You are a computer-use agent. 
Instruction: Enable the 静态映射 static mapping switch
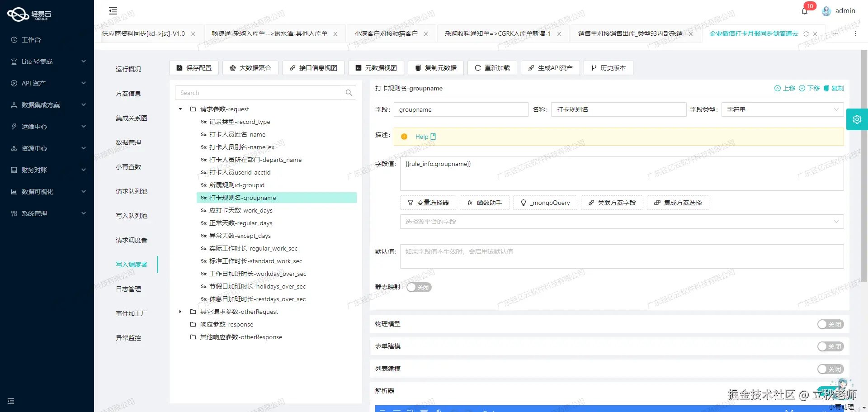click(418, 287)
